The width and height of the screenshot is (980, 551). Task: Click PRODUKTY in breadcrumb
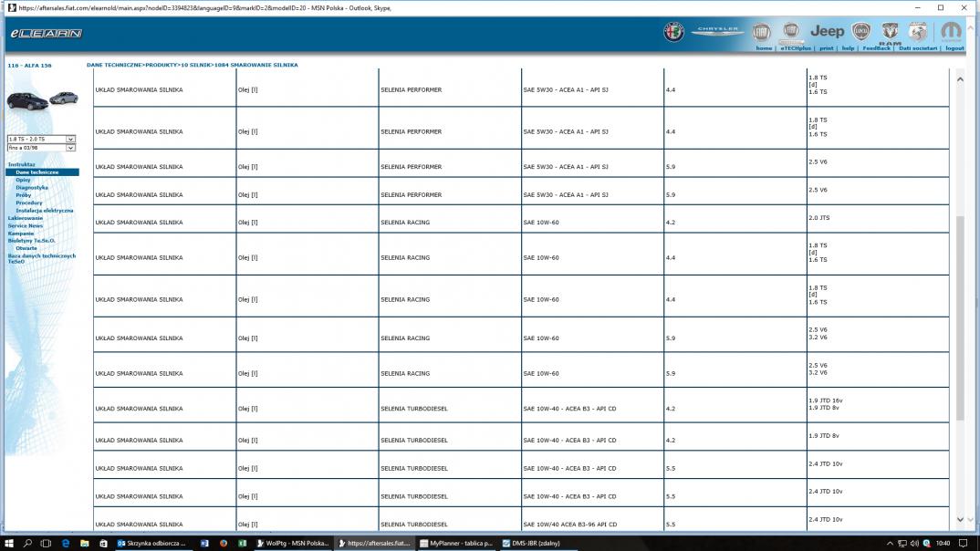(x=162, y=65)
